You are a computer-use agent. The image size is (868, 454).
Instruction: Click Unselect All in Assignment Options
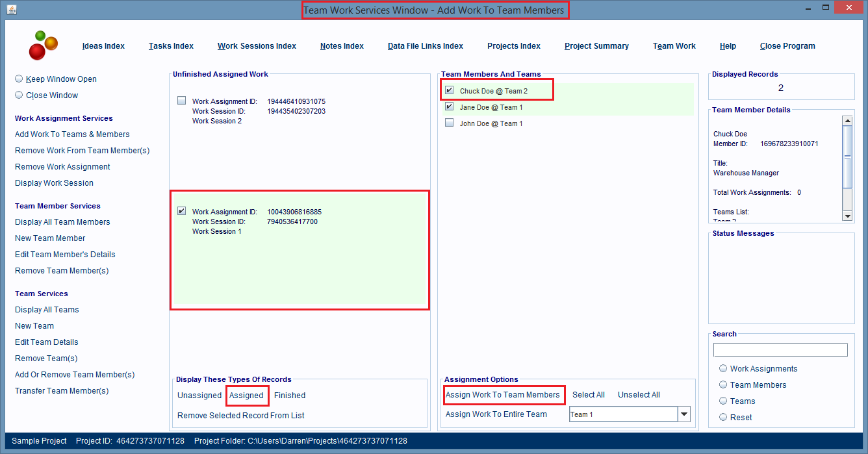(639, 395)
